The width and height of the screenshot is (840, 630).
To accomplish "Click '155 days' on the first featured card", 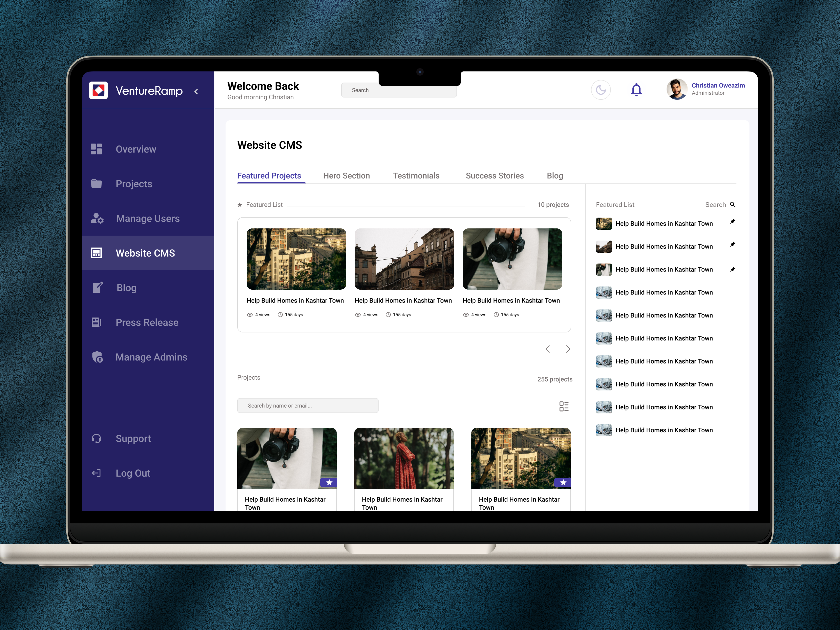I will pos(294,314).
